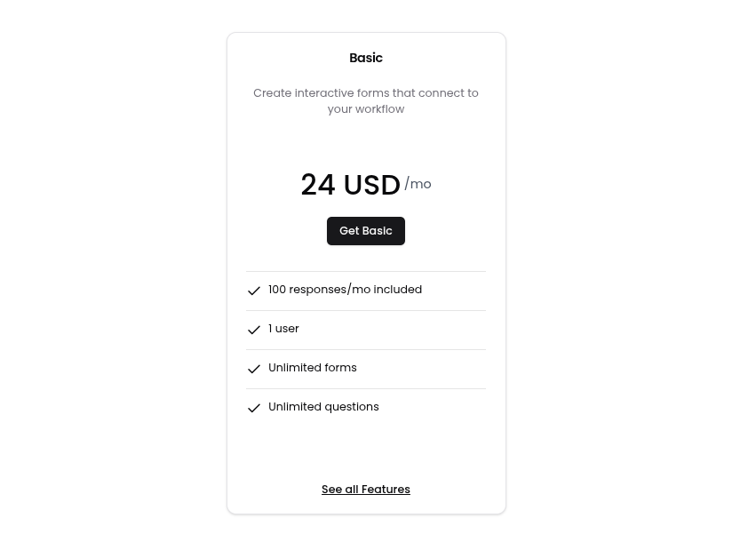Click the checkmark next to Unlimited questions
Screen dimensions: 756x542
point(254,408)
